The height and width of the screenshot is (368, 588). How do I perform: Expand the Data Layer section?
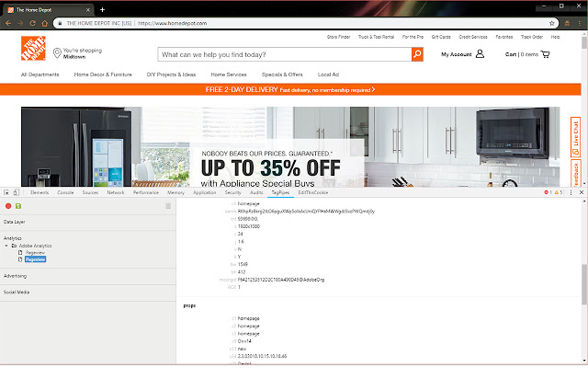click(15, 222)
